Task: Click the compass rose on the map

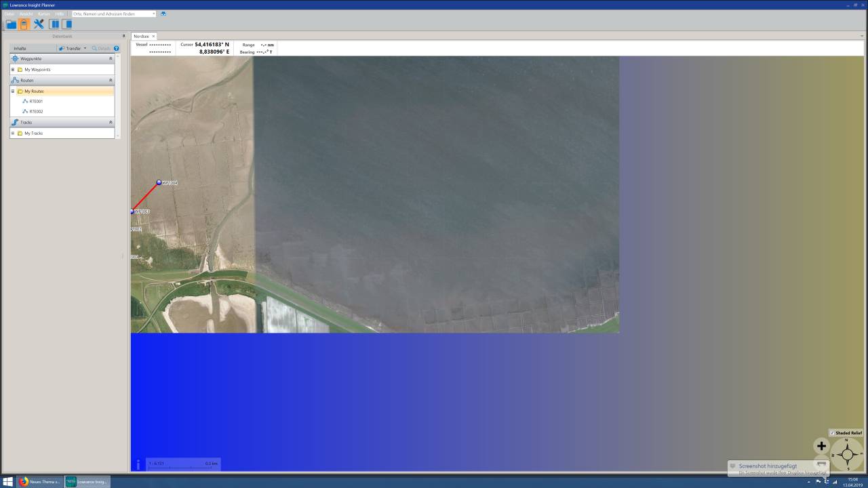Action: (x=847, y=454)
